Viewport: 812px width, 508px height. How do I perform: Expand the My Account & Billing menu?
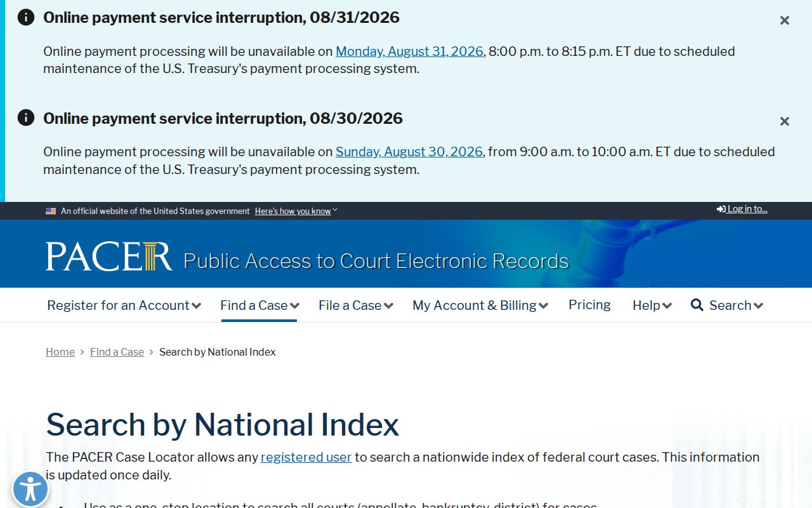pyautogui.click(x=480, y=305)
